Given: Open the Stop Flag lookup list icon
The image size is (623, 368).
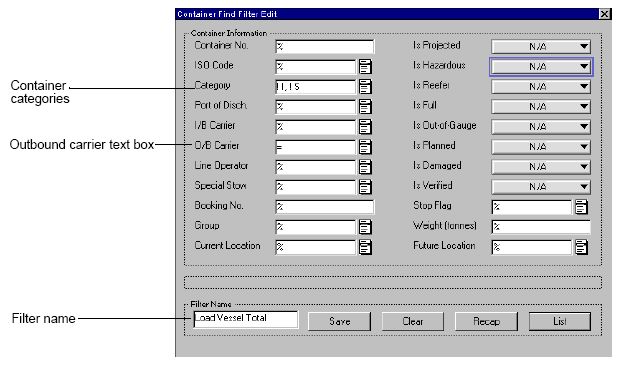Looking at the screenshot, I should pyautogui.click(x=581, y=207).
